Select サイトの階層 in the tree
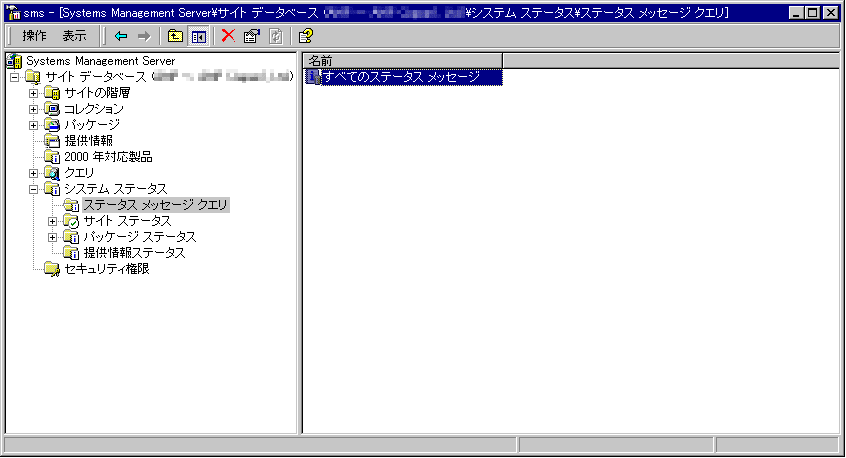 click(x=97, y=93)
